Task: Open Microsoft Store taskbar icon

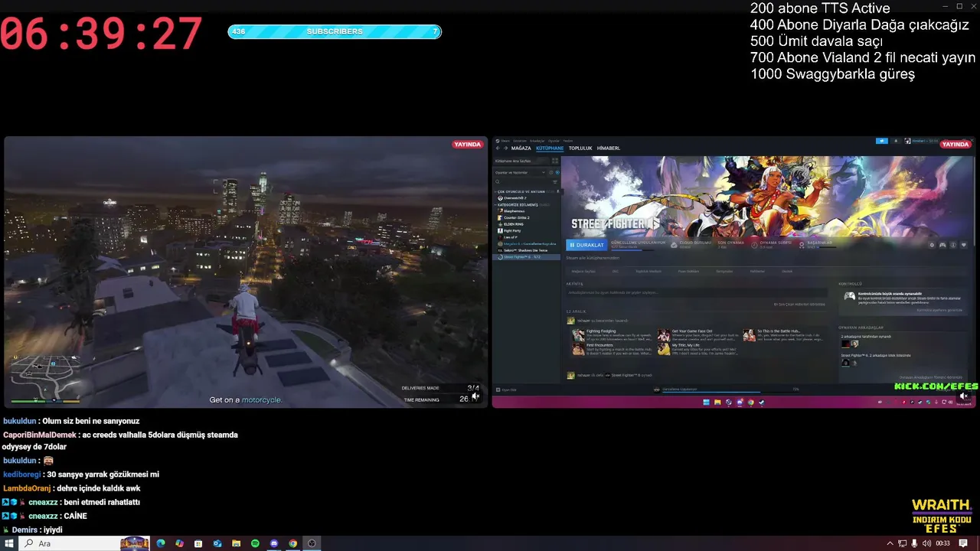Action: [198, 543]
